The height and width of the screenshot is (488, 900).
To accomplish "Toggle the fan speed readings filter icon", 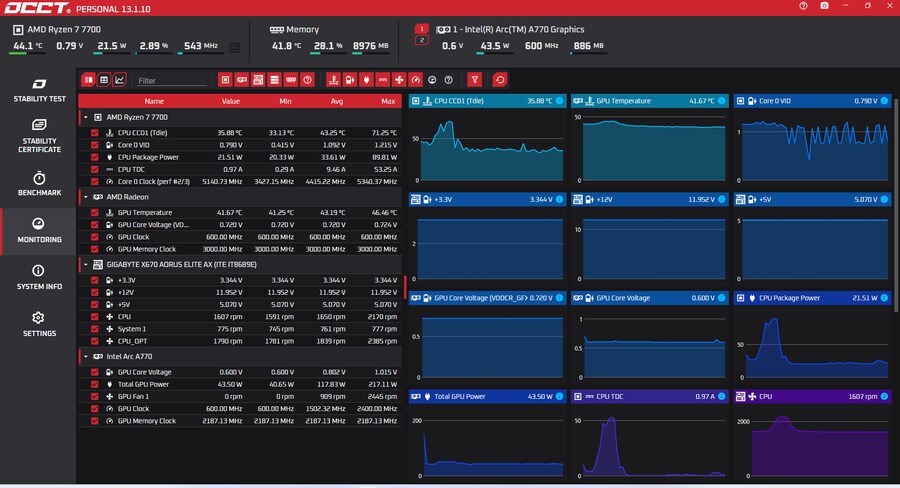I will coord(399,80).
